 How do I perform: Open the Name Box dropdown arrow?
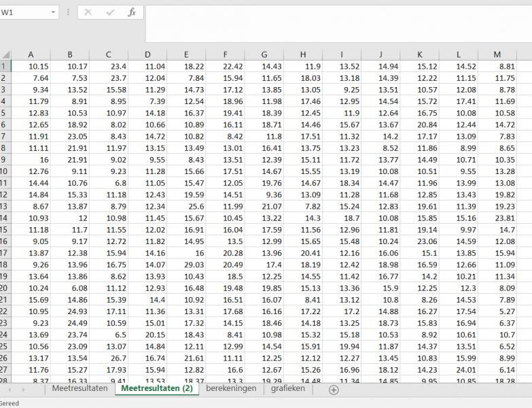53,12
